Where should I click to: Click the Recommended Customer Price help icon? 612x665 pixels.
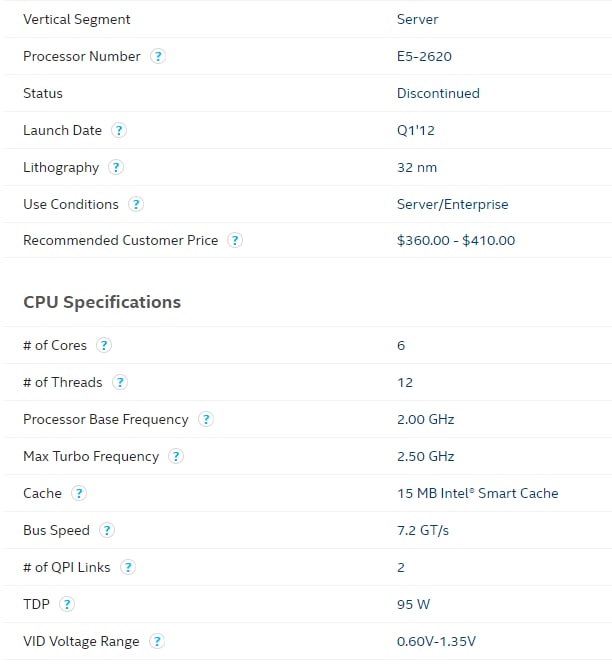[x=235, y=240]
